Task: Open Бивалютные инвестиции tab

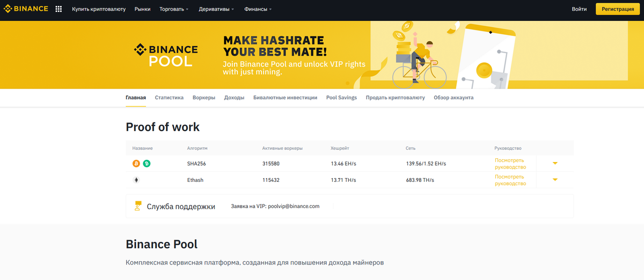Action: click(x=285, y=98)
